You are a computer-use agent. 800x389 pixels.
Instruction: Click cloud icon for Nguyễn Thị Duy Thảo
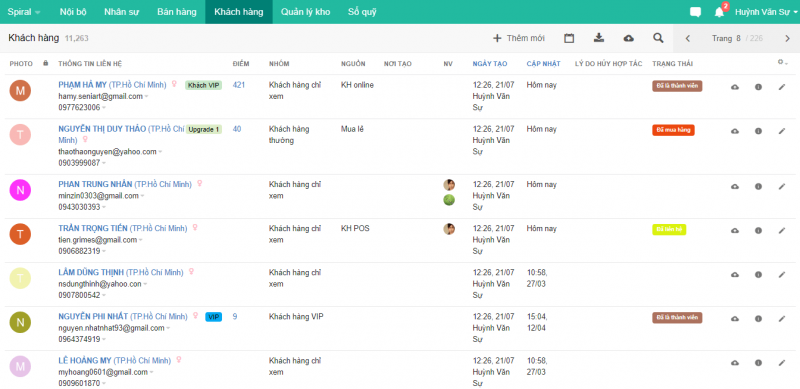pos(735,131)
